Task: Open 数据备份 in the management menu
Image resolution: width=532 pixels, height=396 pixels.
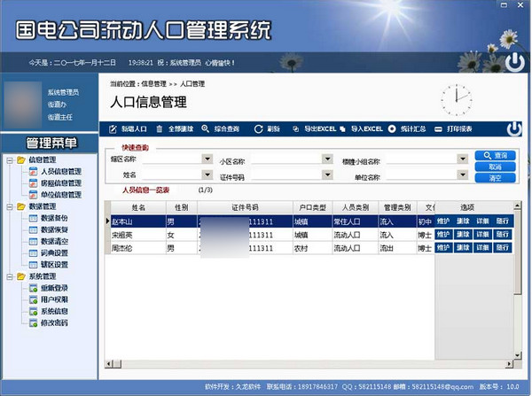Action: [x=54, y=218]
